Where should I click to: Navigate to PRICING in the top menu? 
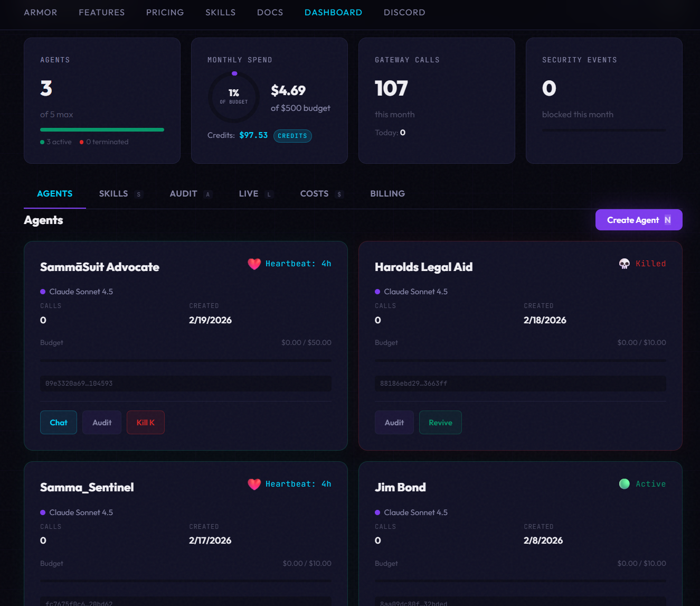(165, 12)
